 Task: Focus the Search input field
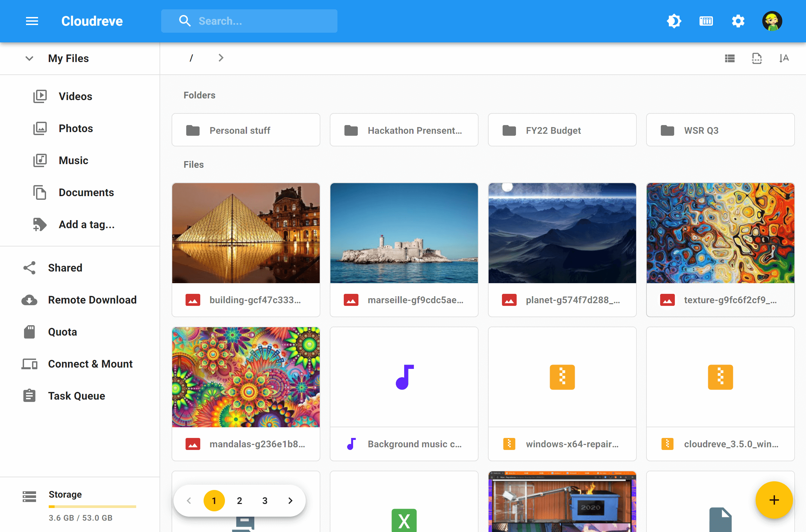point(249,21)
